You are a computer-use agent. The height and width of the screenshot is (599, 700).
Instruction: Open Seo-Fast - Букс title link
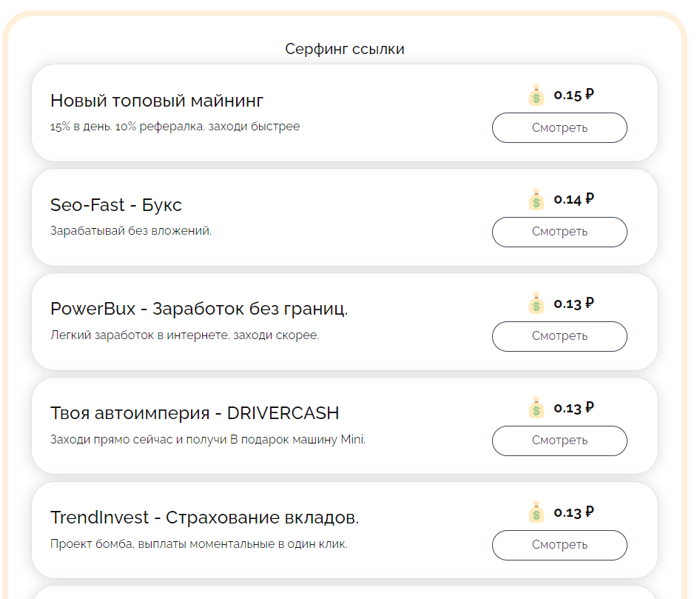tap(116, 205)
